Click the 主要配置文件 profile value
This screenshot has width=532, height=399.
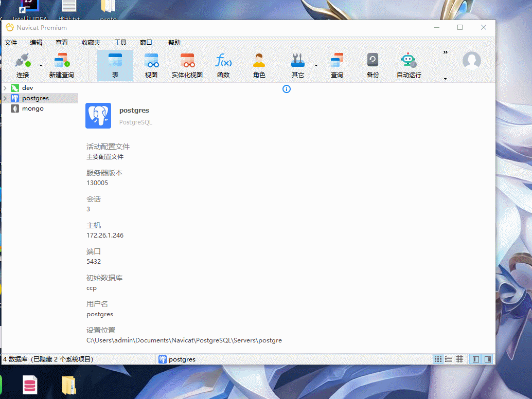click(105, 157)
